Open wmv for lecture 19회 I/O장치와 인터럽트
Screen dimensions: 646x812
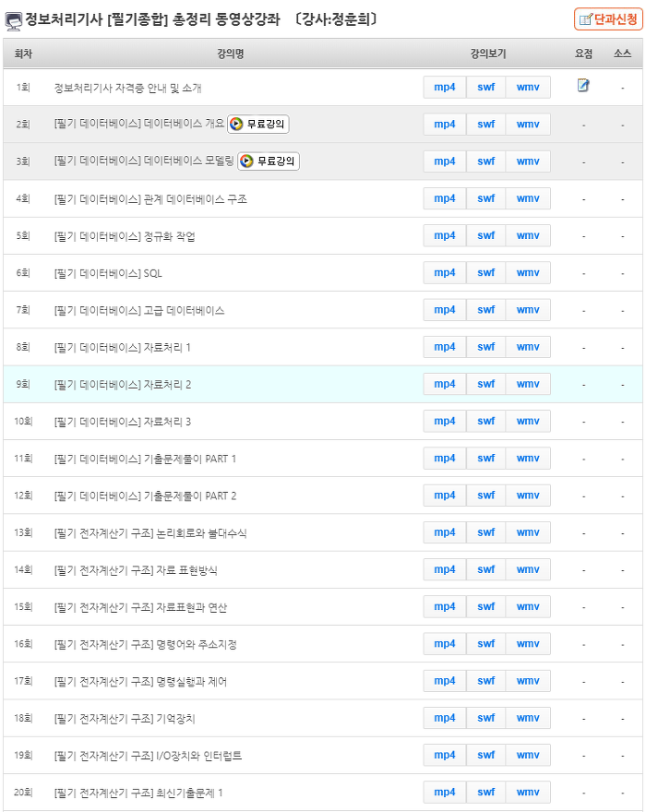pos(528,756)
